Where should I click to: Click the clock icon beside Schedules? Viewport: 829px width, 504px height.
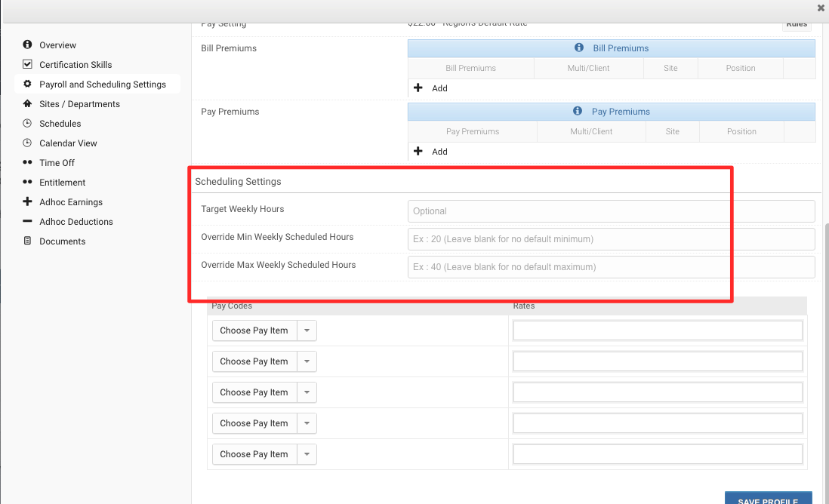pyautogui.click(x=27, y=122)
